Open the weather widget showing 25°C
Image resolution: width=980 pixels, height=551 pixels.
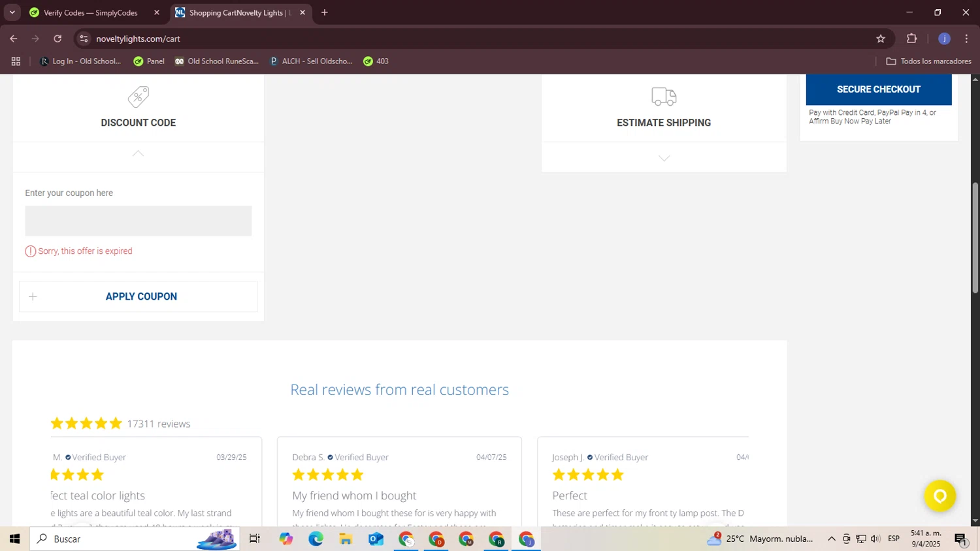pos(761,539)
